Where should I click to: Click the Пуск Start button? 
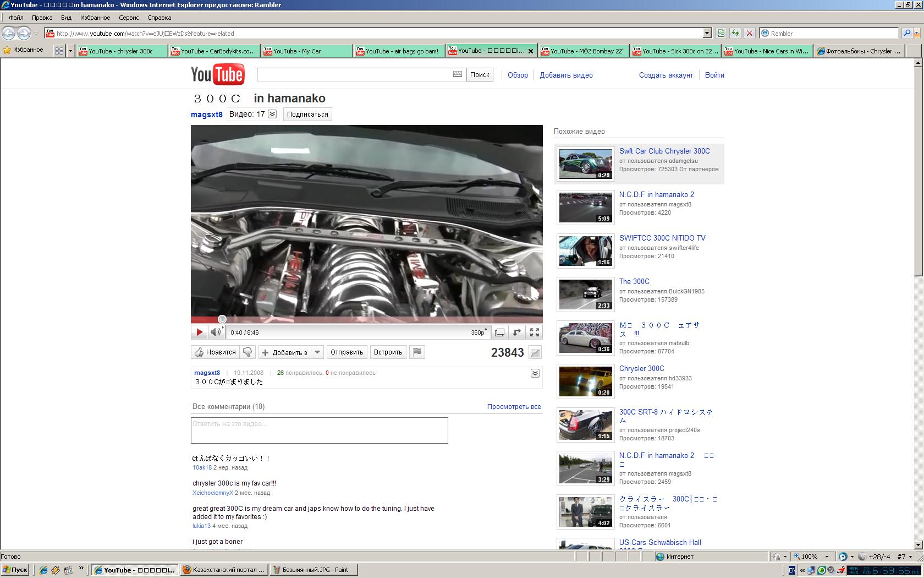(15, 570)
